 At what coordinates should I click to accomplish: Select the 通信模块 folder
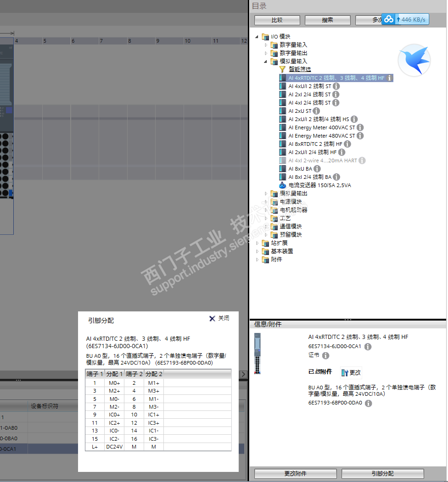tap(291, 227)
